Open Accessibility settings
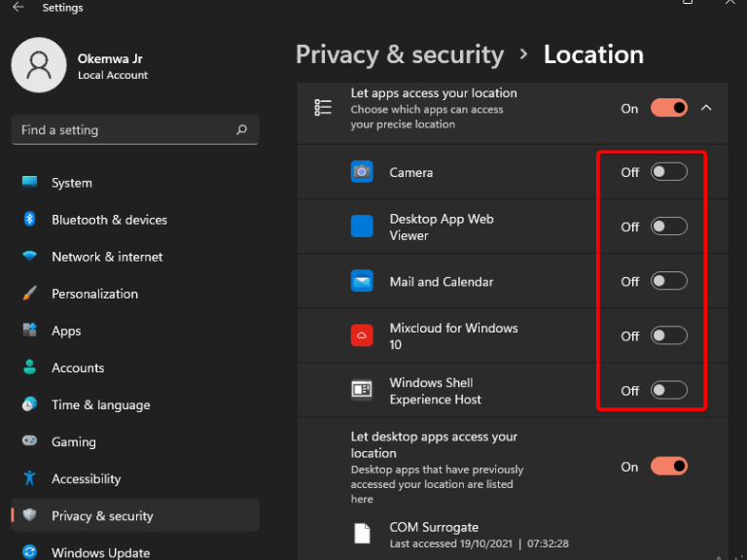Screen dimensions: 747x560 (135, 478)
